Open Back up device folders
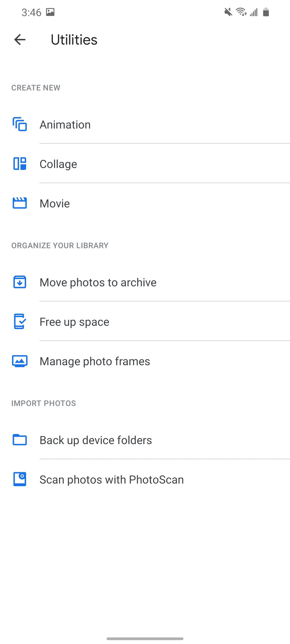 (96, 440)
